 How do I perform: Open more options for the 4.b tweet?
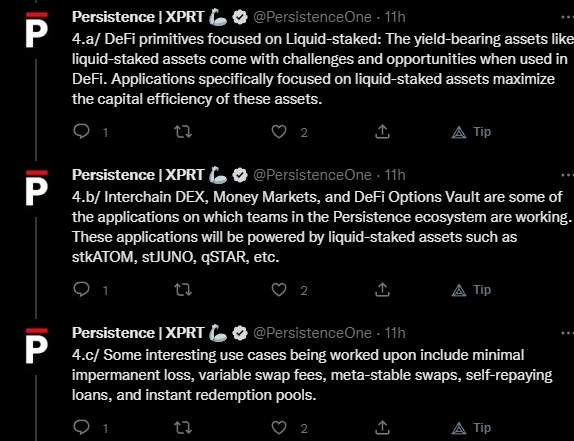click(x=567, y=175)
